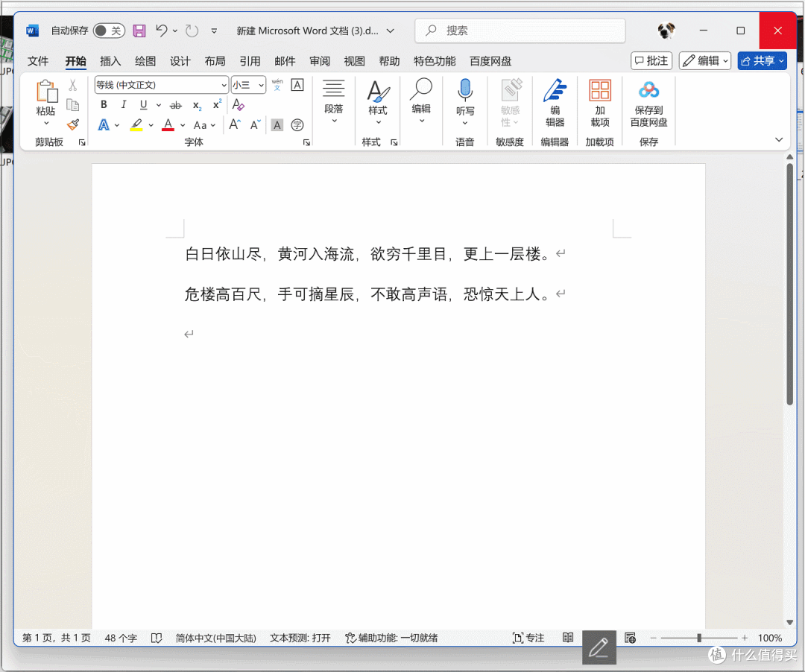Insert enclosed character (字 circle)
This screenshot has width=805, height=672.
pyautogui.click(x=297, y=124)
